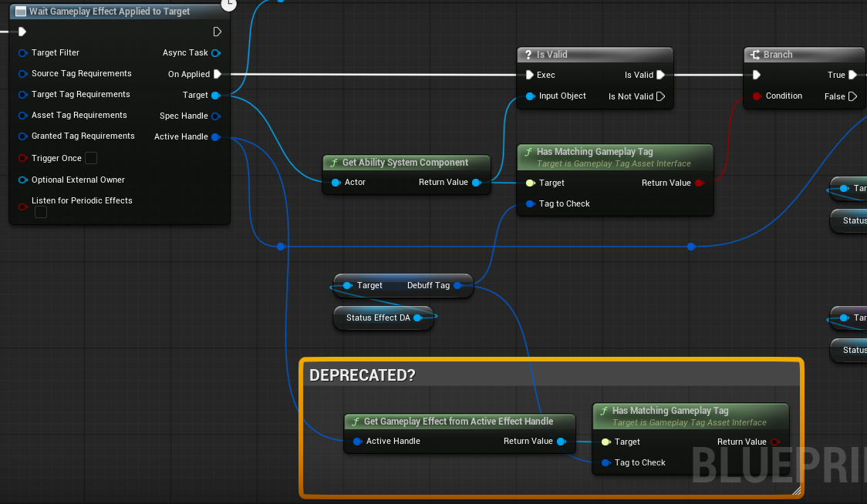Image resolution: width=867 pixels, height=504 pixels.
Task: Click the Input Object pin on Is Valid
Action: pos(530,96)
